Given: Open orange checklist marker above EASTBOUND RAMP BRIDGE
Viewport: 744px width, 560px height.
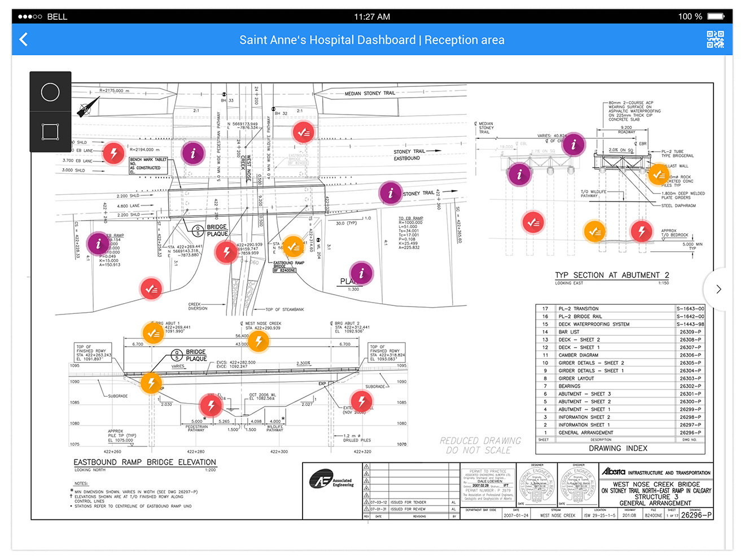Looking at the screenshot, I should tap(293, 247).
